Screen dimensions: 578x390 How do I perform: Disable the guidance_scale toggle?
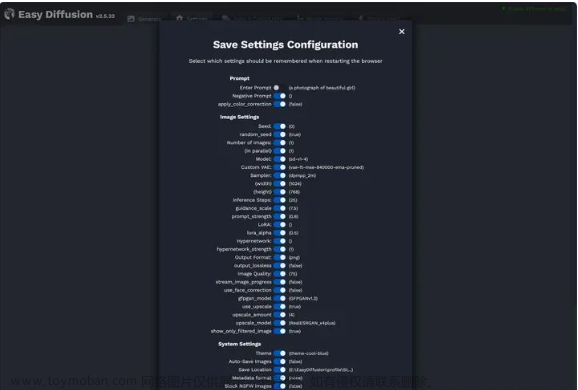point(280,208)
